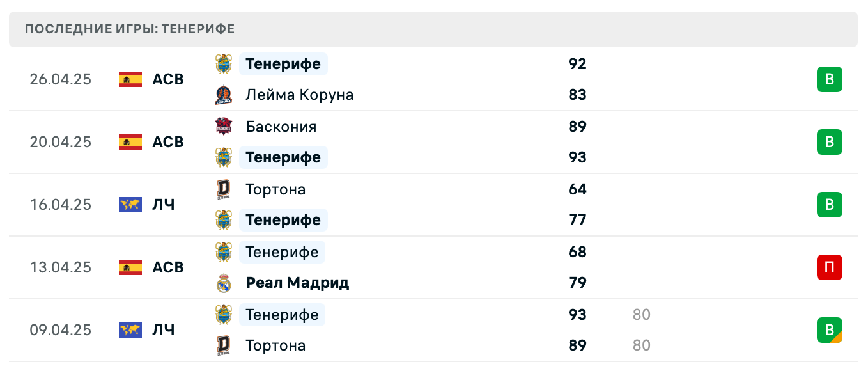868x371 pixels.
Task: Click the Баскония club logo
Action: tap(225, 127)
